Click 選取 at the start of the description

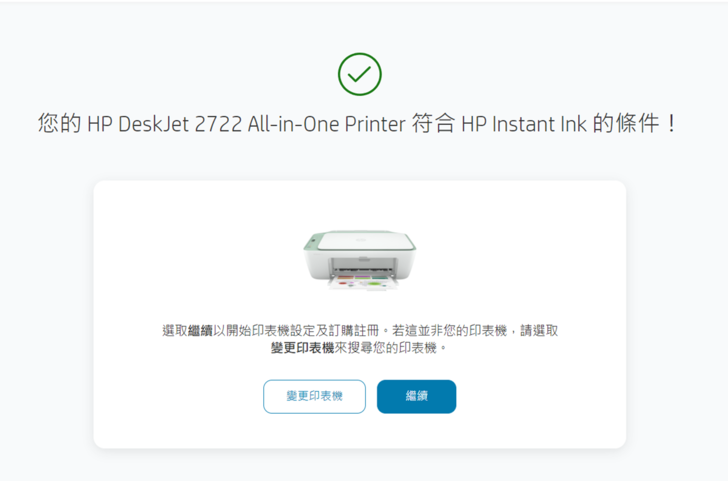click(x=175, y=330)
